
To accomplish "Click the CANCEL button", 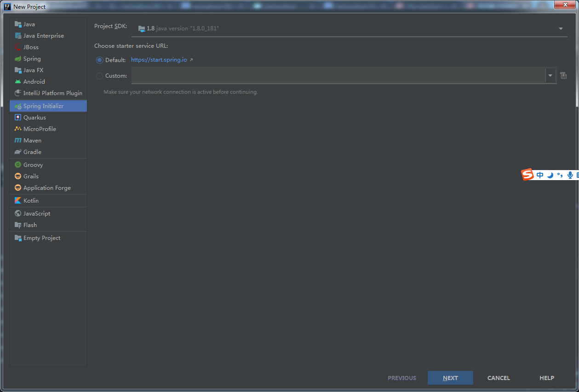I will pyautogui.click(x=499, y=378).
